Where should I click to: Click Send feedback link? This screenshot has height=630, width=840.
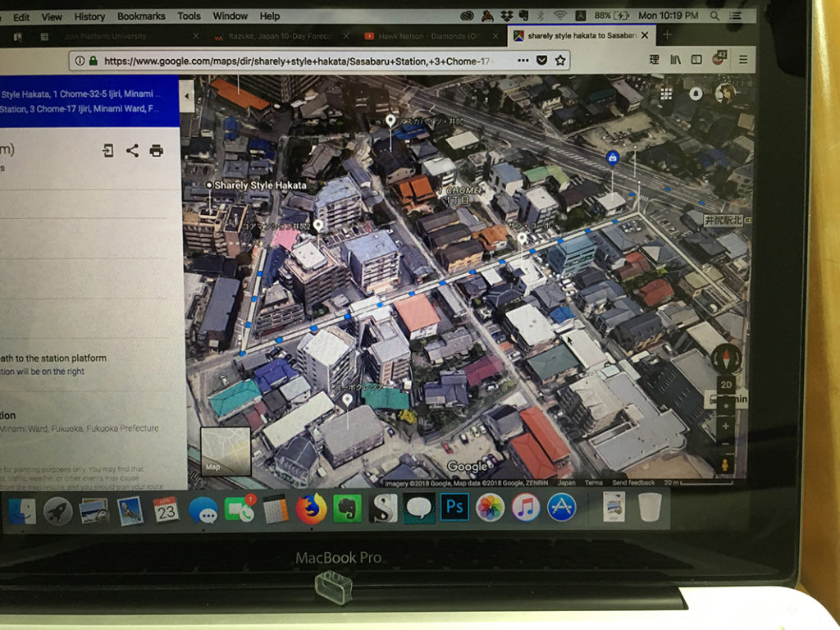tap(633, 482)
